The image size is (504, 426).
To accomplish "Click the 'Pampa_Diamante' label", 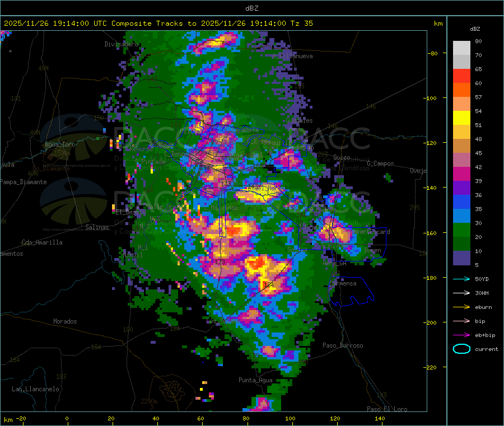I will click(x=24, y=182).
